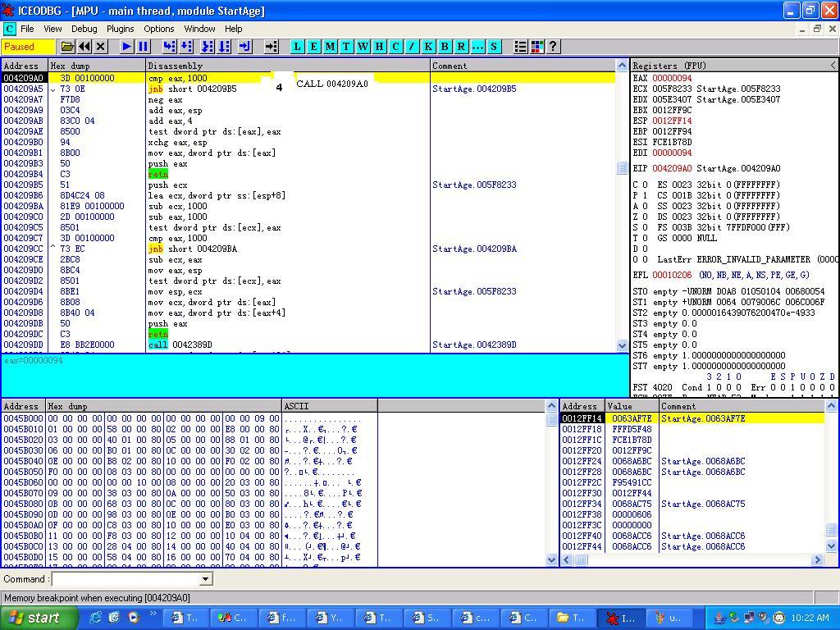Click disassembly pane scrollbar down arrow
This screenshot has width=840, height=630.
coord(622,346)
